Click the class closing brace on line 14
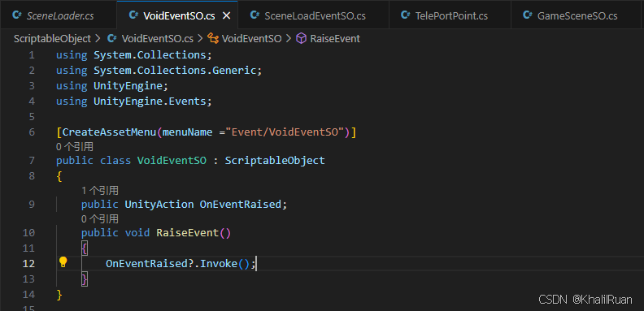Viewport: 644px width, 311px height. pyautogui.click(x=59, y=294)
